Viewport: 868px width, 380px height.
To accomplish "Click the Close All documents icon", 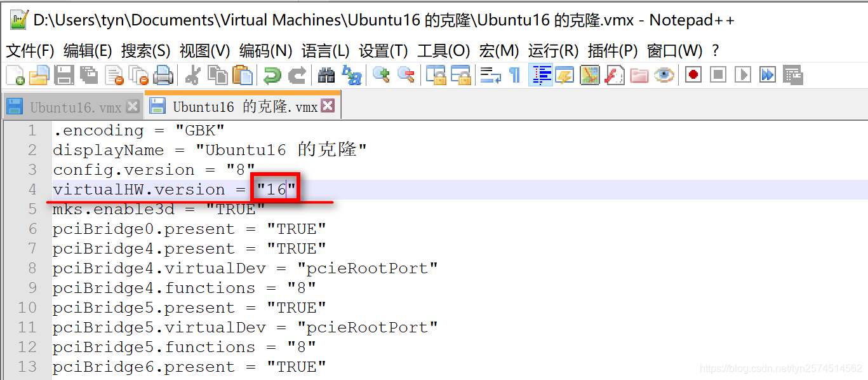I will tap(138, 75).
